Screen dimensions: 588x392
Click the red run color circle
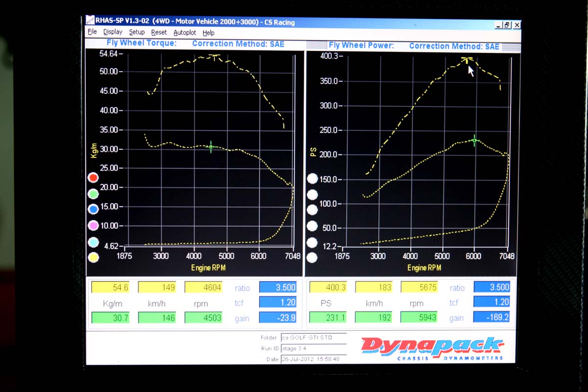[93, 177]
